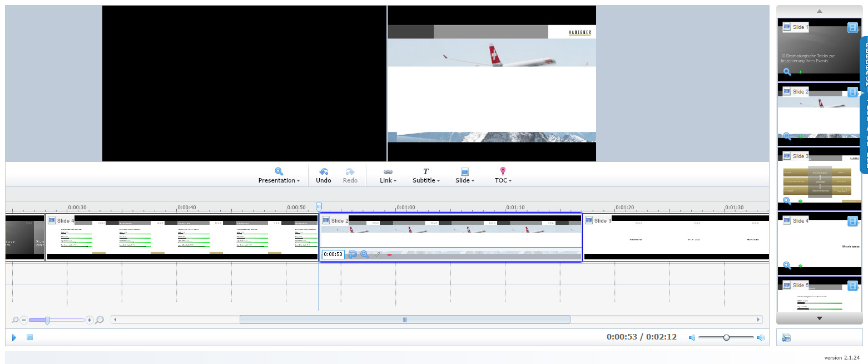Mute audio via the left speaker icon
Image resolution: width=868 pixels, height=364 pixels.
(692, 337)
